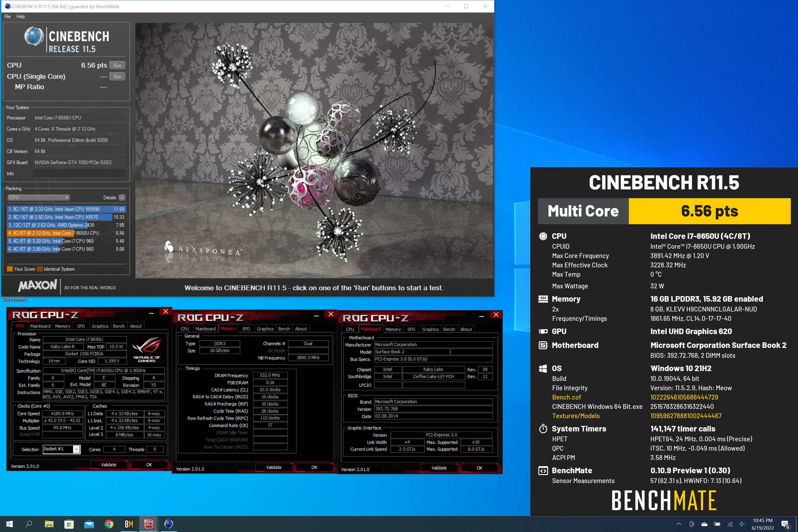
Task: Open taskbar search magnifier
Action: (29, 524)
